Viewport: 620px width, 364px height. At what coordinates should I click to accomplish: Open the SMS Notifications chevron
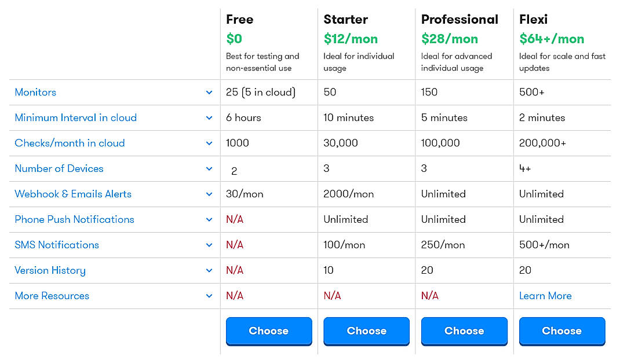[x=209, y=245]
